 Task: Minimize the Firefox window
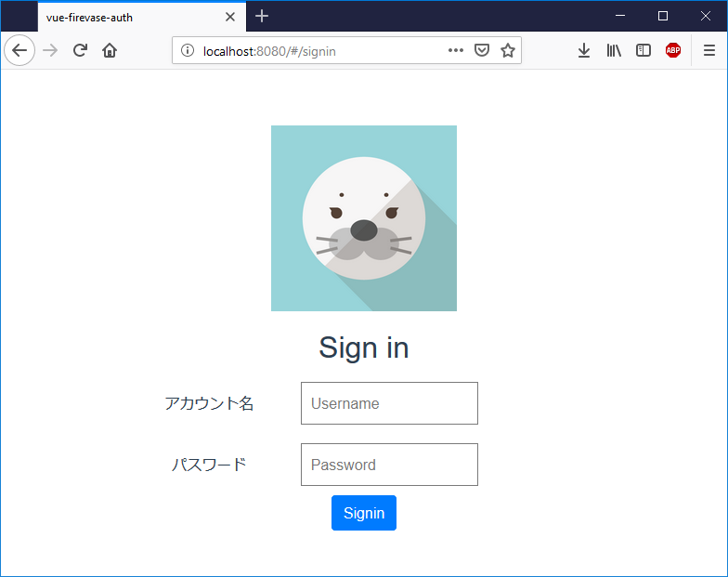pyautogui.click(x=620, y=17)
